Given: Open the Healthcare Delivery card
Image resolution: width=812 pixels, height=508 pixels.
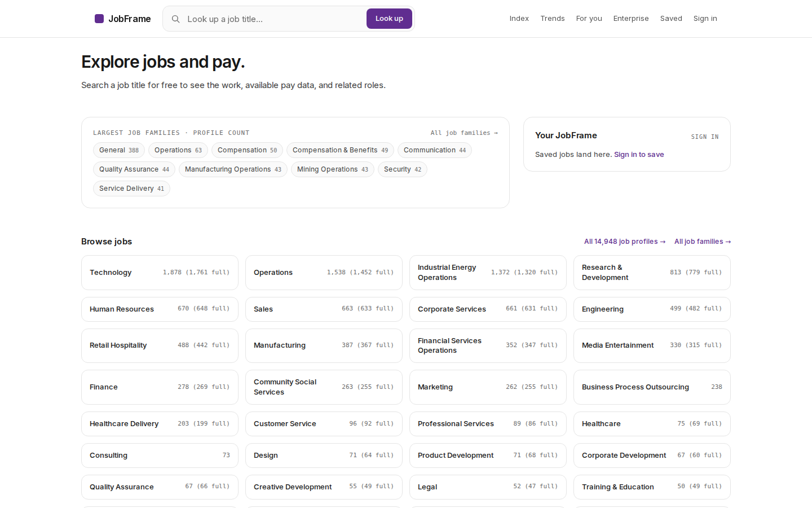Looking at the screenshot, I should pyautogui.click(x=160, y=424).
